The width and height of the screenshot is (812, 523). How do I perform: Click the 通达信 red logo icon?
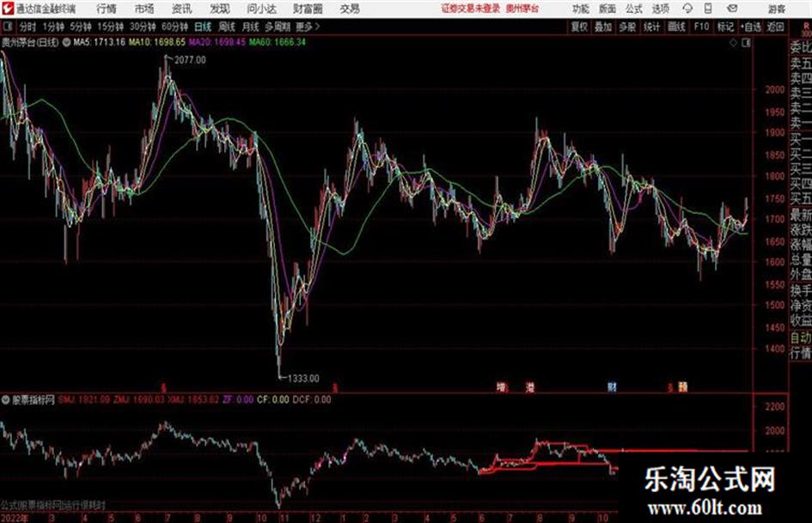pos(8,9)
